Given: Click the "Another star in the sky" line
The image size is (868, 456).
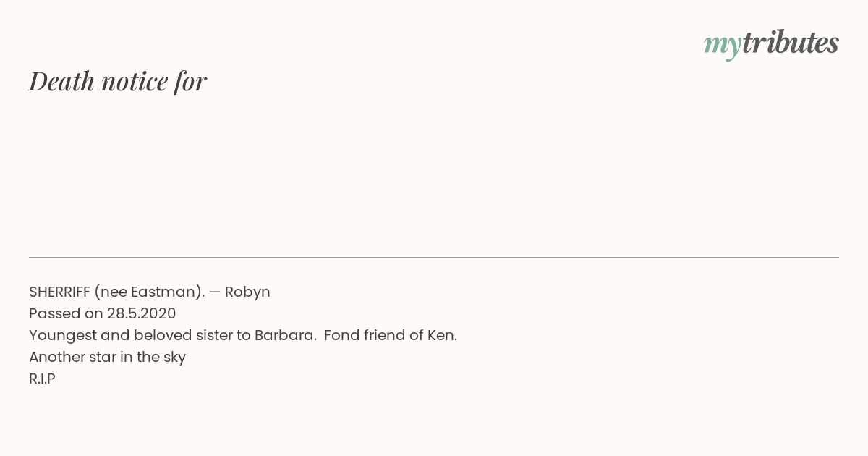Looking at the screenshot, I should click(x=107, y=358).
